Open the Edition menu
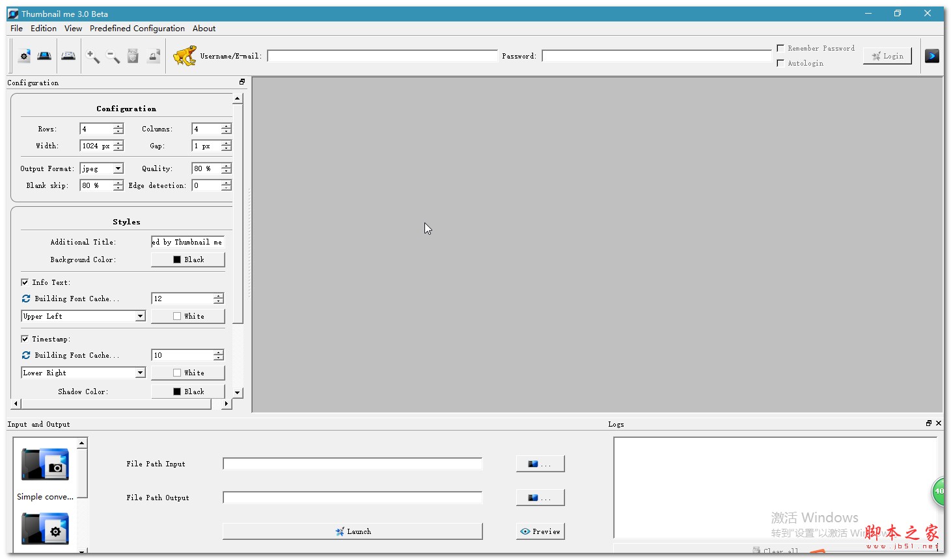 coord(43,28)
